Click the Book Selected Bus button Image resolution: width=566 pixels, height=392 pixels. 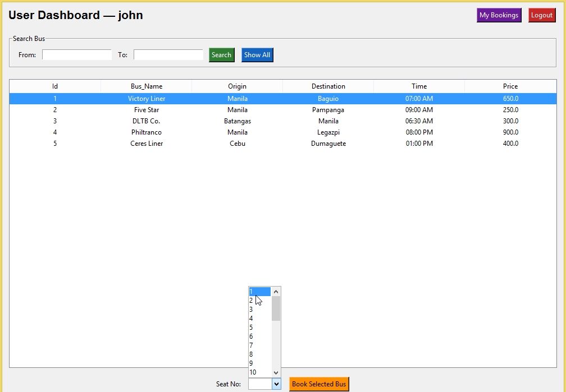[319, 384]
